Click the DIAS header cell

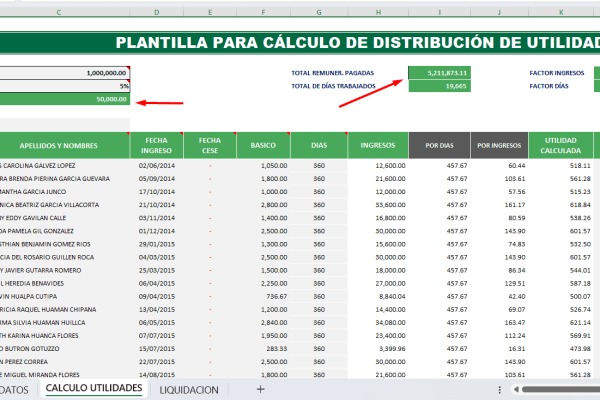coord(319,145)
